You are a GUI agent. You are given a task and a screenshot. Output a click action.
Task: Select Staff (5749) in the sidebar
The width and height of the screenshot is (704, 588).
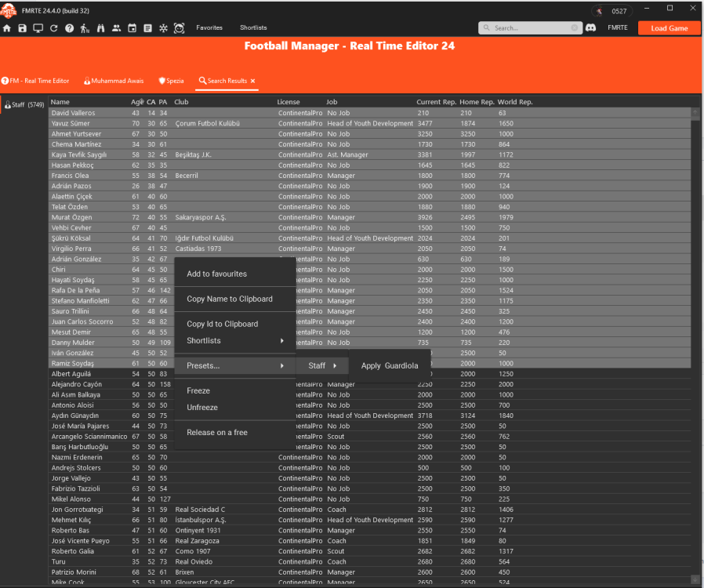click(x=24, y=104)
